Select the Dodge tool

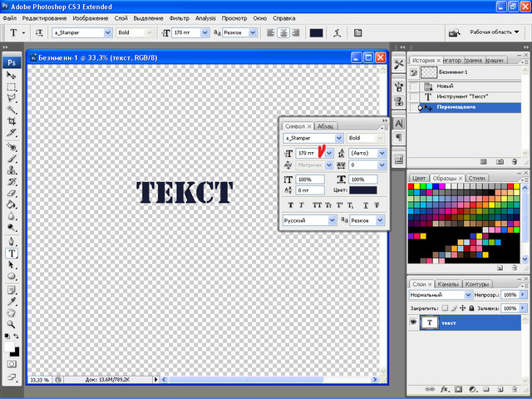click(x=11, y=227)
